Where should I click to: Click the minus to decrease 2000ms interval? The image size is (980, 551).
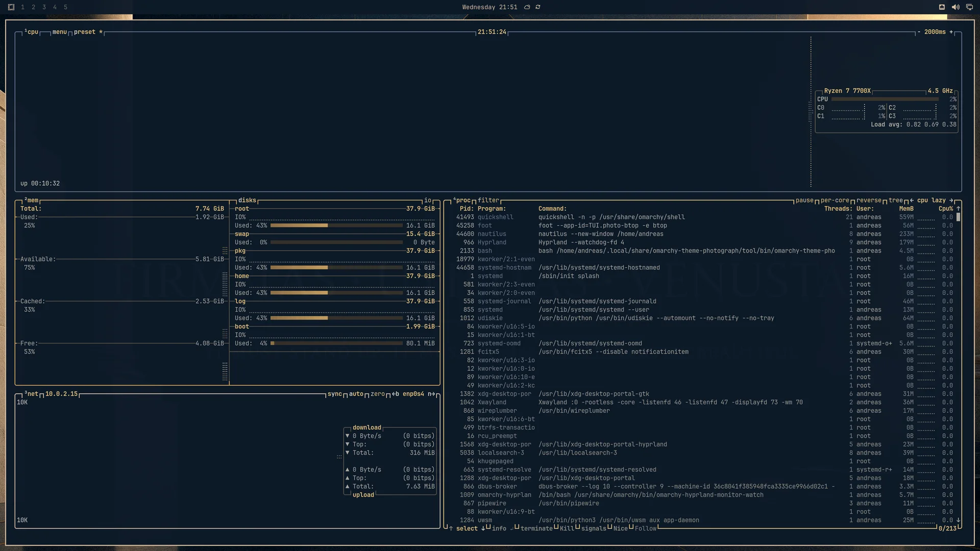919,32
